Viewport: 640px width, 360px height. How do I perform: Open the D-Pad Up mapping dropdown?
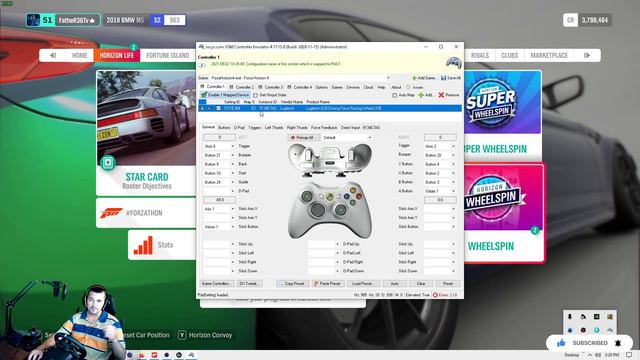(337, 244)
